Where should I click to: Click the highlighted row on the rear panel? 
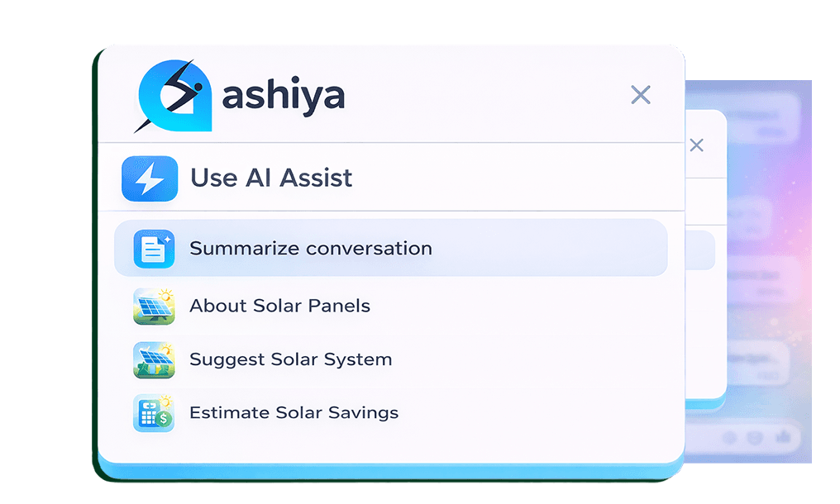tap(701, 251)
